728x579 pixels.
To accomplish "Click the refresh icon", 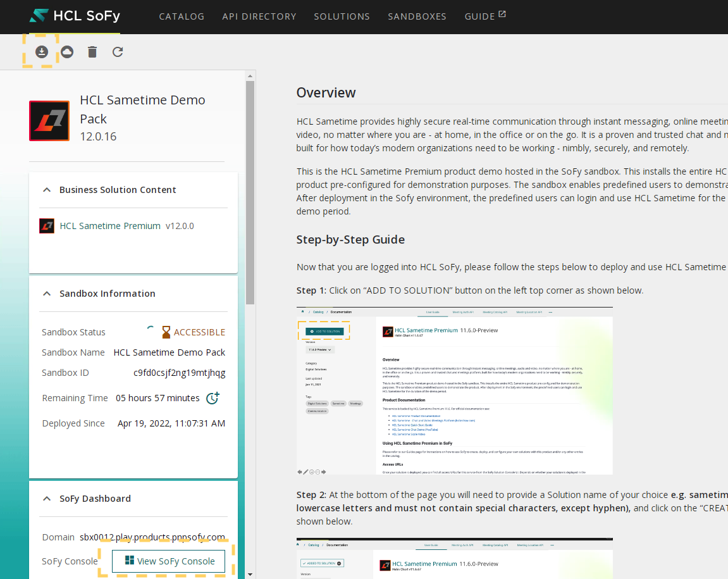I will pyautogui.click(x=118, y=52).
